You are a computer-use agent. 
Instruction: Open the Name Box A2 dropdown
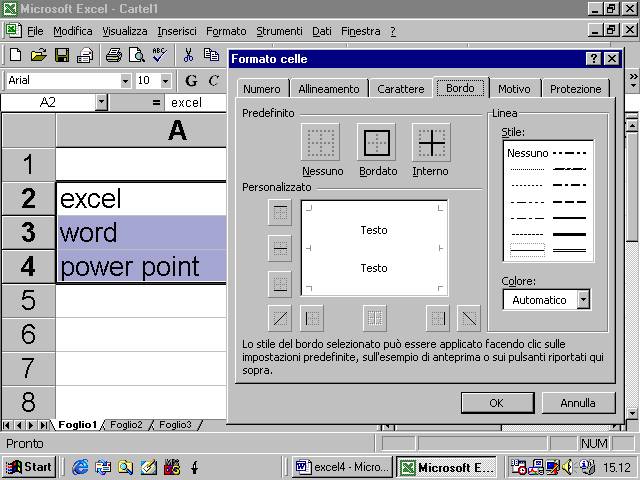[101, 102]
